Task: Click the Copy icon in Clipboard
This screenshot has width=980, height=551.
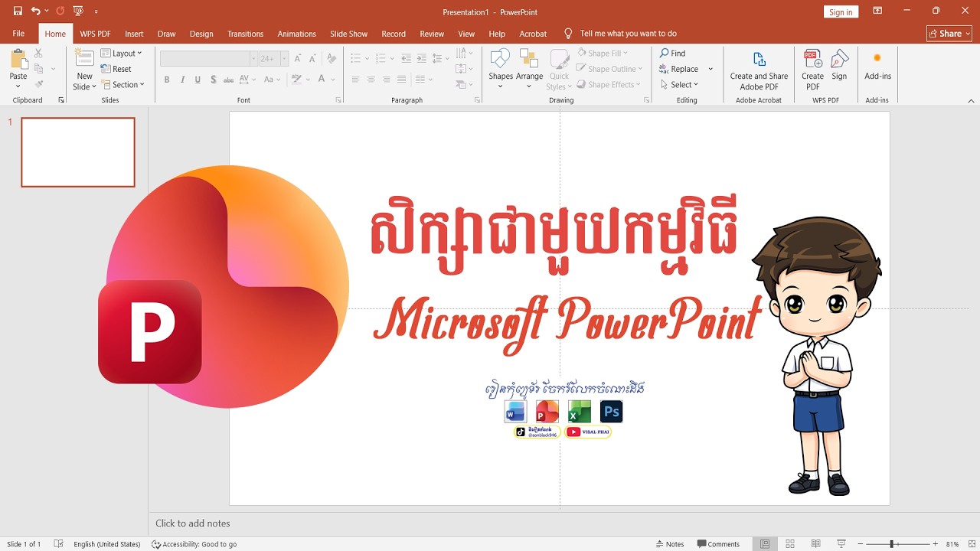Action: [x=38, y=69]
